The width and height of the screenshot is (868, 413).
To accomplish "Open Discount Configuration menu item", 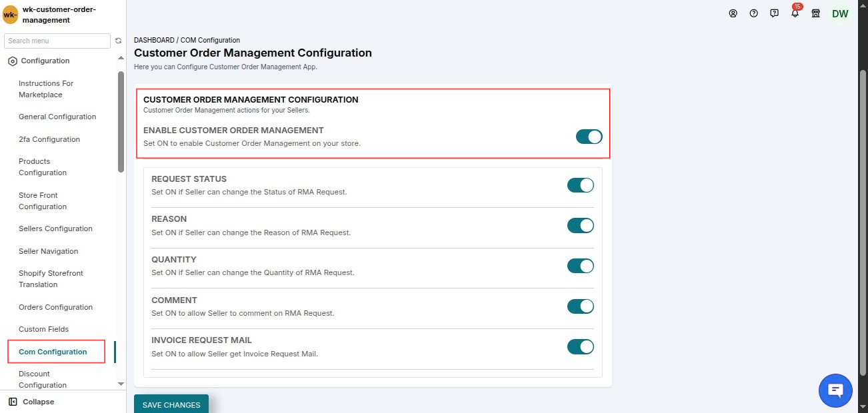I will click(43, 380).
